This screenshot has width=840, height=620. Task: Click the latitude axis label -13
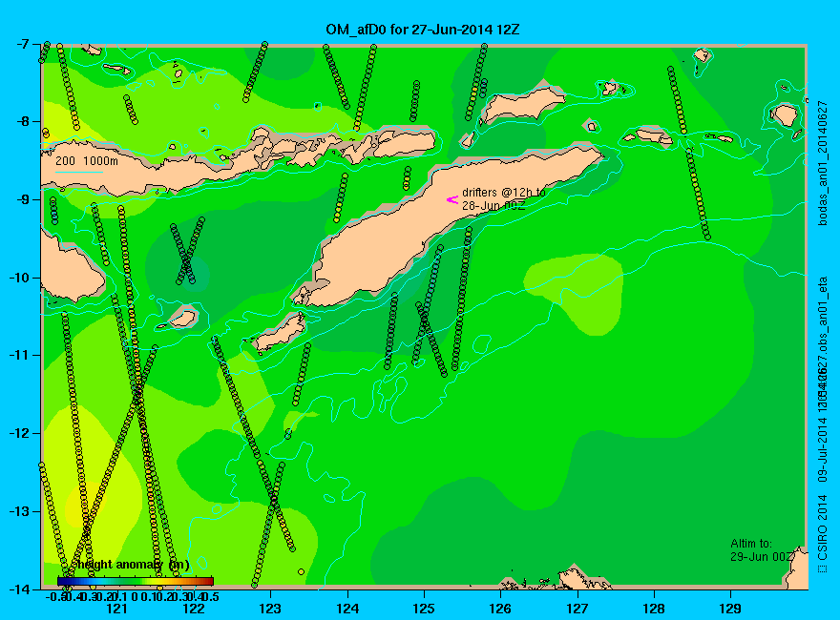tap(21, 510)
